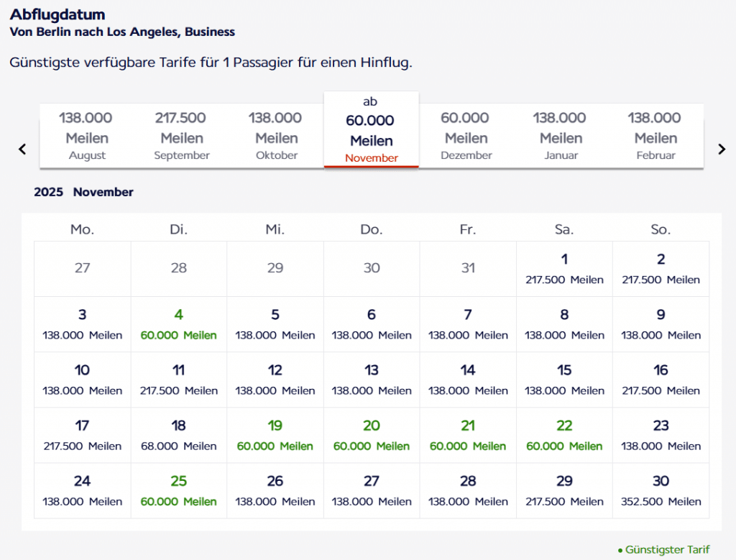Pick November 4 for 60.000 Meilen
Viewport: 736px width, 560px height.
point(179,324)
